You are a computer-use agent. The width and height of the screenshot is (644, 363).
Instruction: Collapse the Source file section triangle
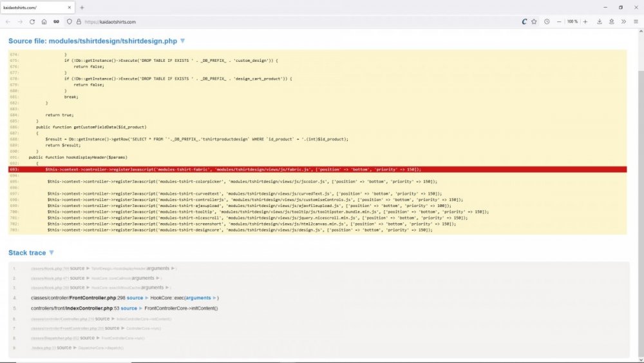pyautogui.click(x=183, y=41)
